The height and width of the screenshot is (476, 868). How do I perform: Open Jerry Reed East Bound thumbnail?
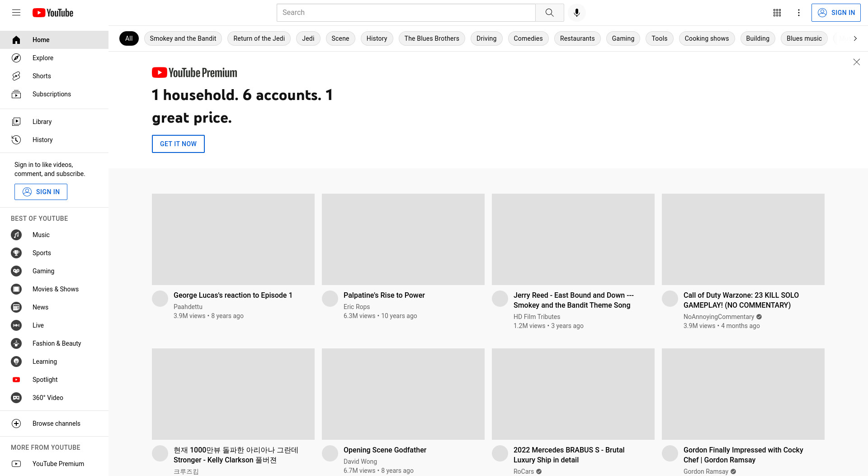[x=573, y=239]
